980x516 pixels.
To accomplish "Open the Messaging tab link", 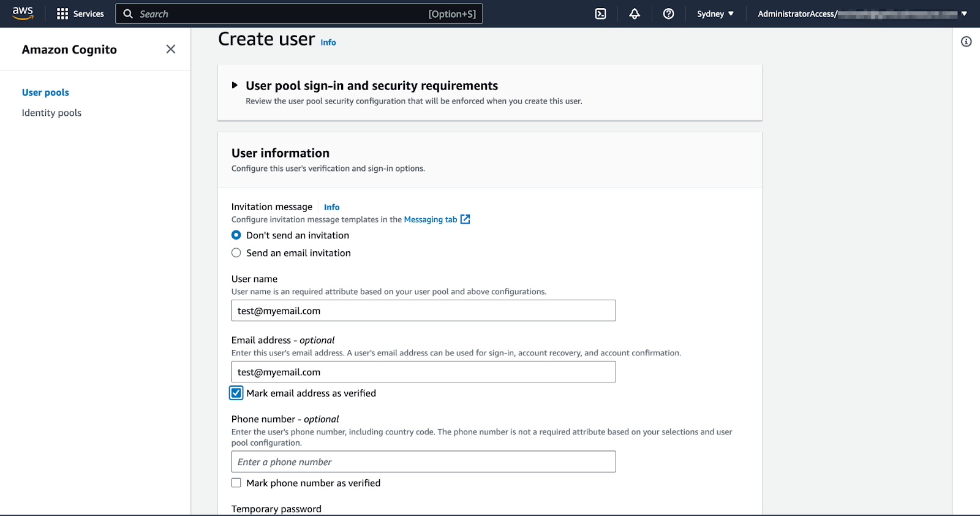I will point(431,219).
